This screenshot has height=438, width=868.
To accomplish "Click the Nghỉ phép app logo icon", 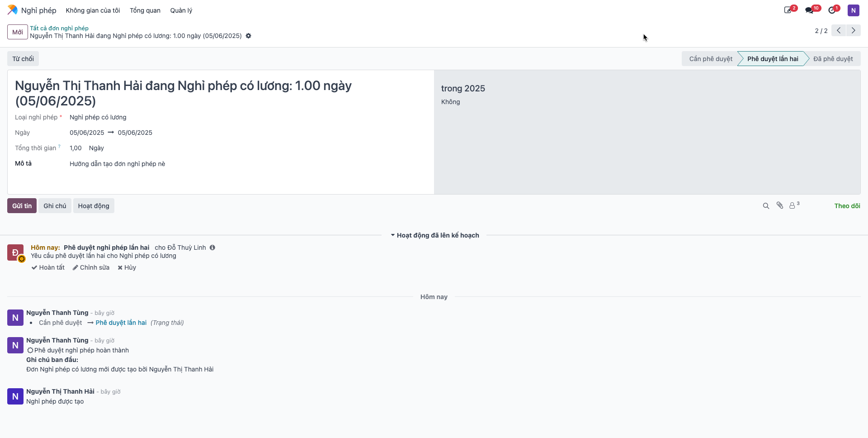I will [12, 10].
